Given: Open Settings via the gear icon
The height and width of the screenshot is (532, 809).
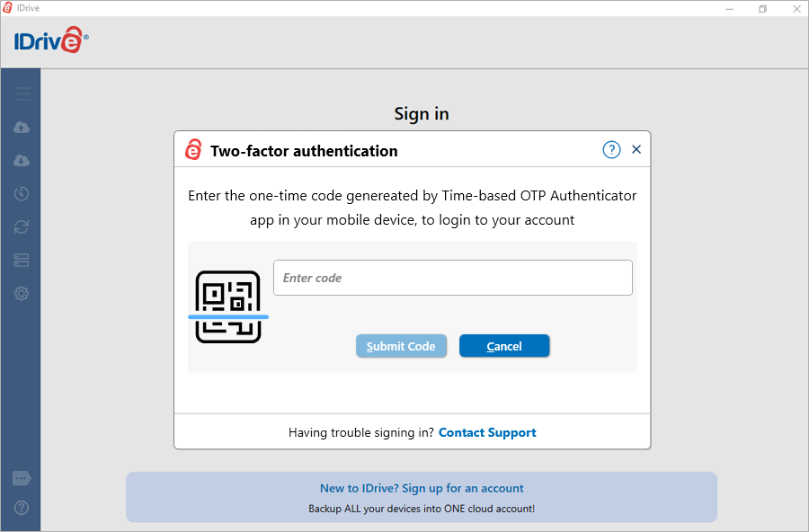Looking at the screenshot, I should [x=22, y=293].
